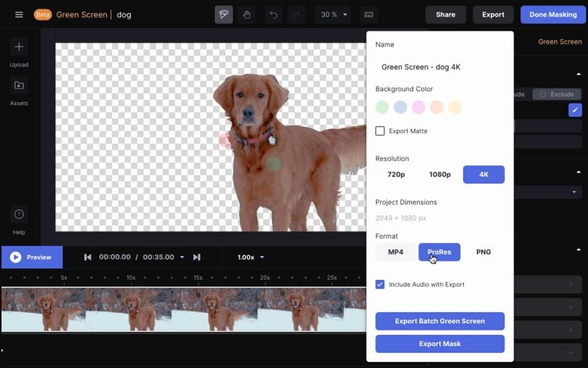Click the red exclude point on dog collar
This screenshot has width=588, height=368.
pos(225,140)
